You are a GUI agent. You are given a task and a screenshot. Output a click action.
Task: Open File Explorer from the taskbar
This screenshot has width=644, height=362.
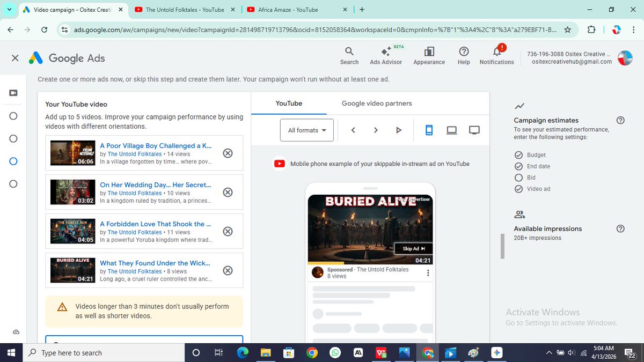coord(266,352)
